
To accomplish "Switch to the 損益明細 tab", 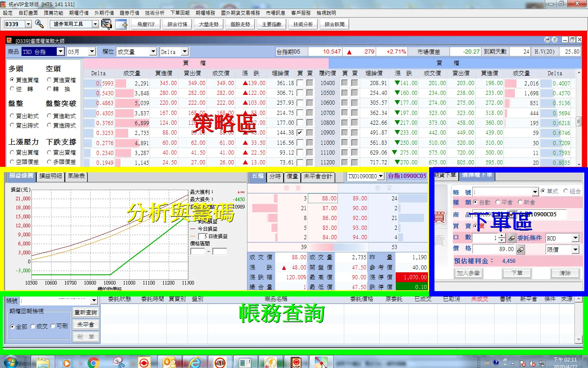I will coord(51,176).
